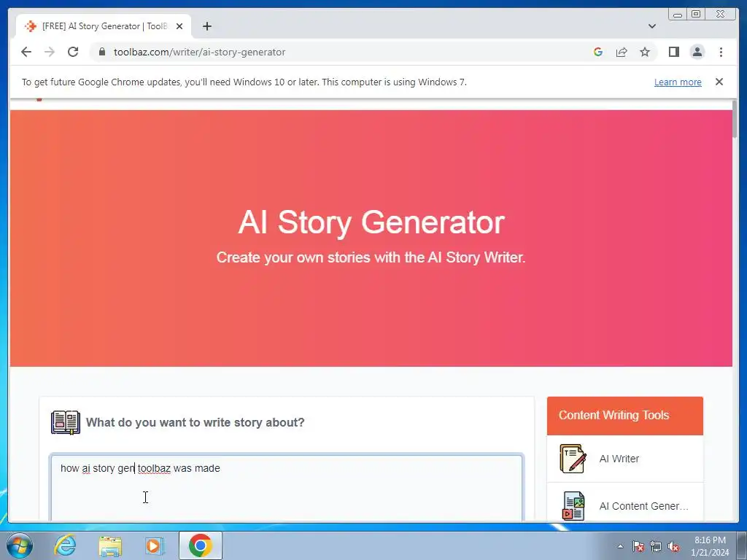Screen dimensions: 747x560
Task: Click the forward navigation arrow
Action: (50, 52)
